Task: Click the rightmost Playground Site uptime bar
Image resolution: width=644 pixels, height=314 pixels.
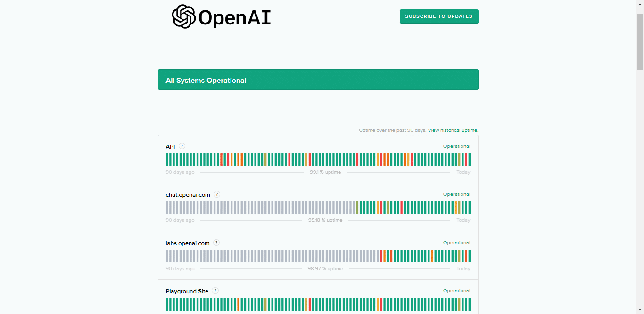Action: pos(469,304)
